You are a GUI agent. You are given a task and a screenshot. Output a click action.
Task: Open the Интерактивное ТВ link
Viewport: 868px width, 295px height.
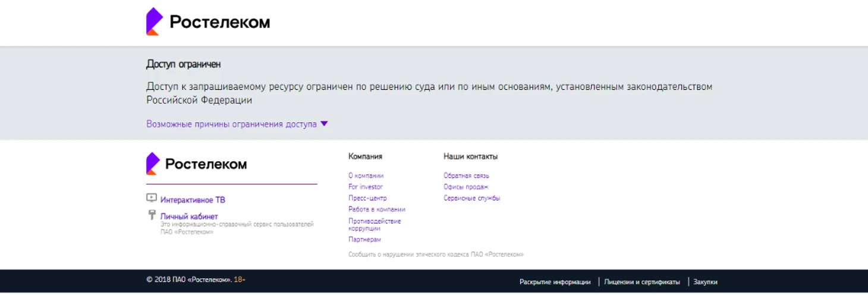tap(193, 200)
